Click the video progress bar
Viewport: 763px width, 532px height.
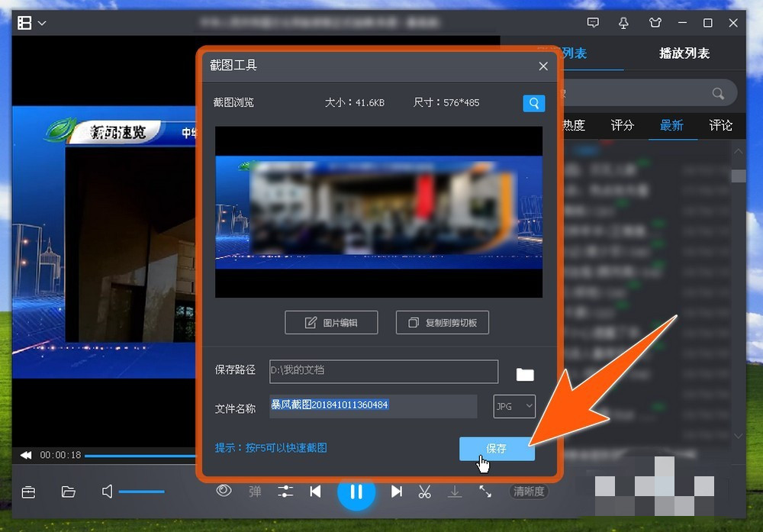click(140, 456)
